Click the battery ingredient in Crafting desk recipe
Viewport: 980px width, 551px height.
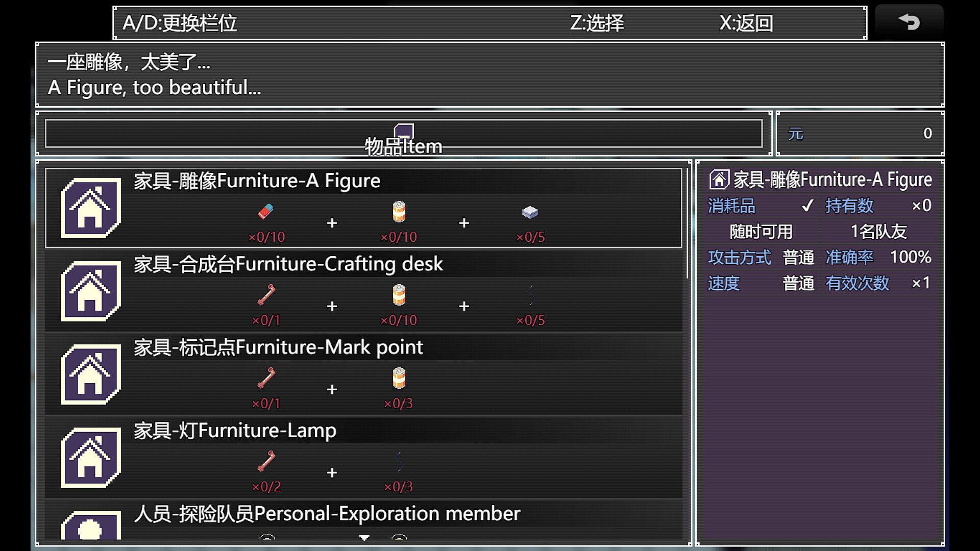pyautogui.click(x=399, y=295)
